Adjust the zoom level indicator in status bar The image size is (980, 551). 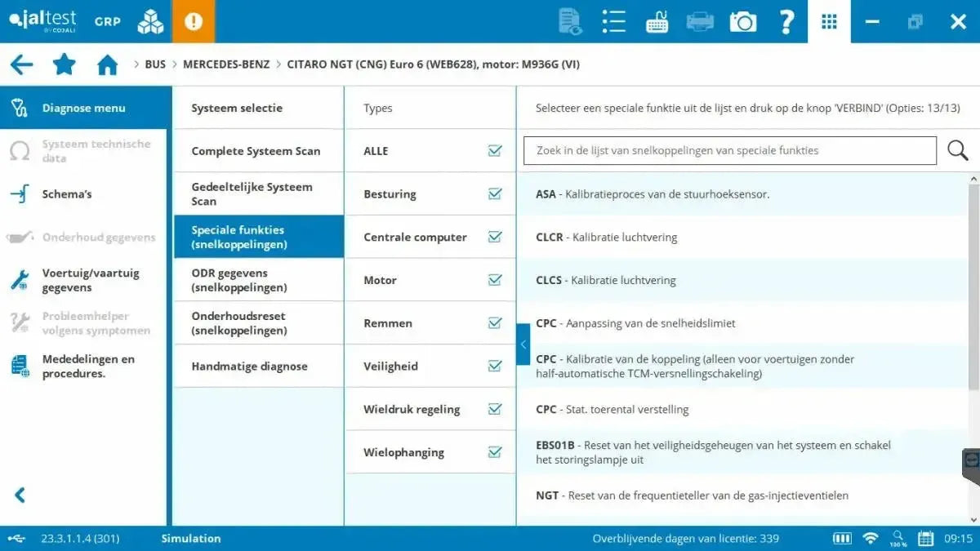(897, 539)
